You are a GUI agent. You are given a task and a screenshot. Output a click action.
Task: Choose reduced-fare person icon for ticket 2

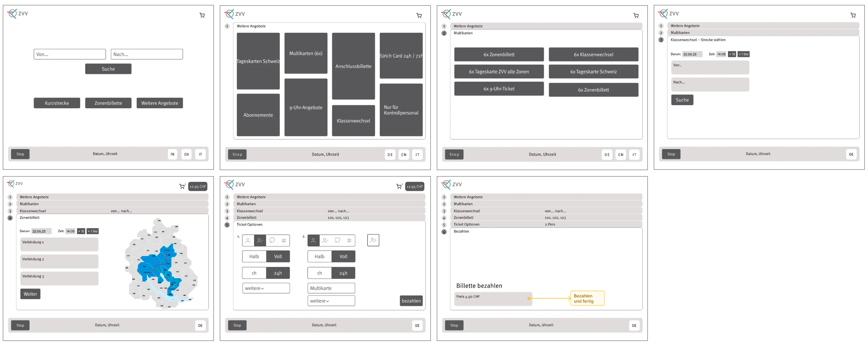[x=325, y=240]
